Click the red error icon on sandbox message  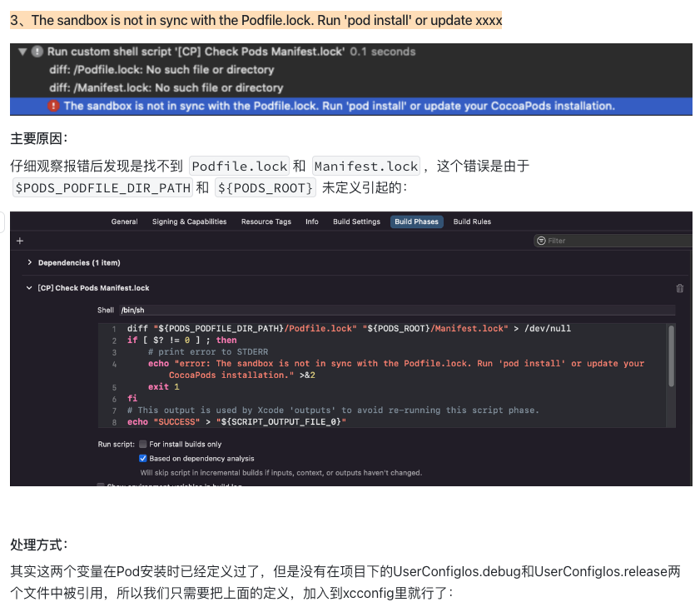pyautogui.click(x=53, y=106)
